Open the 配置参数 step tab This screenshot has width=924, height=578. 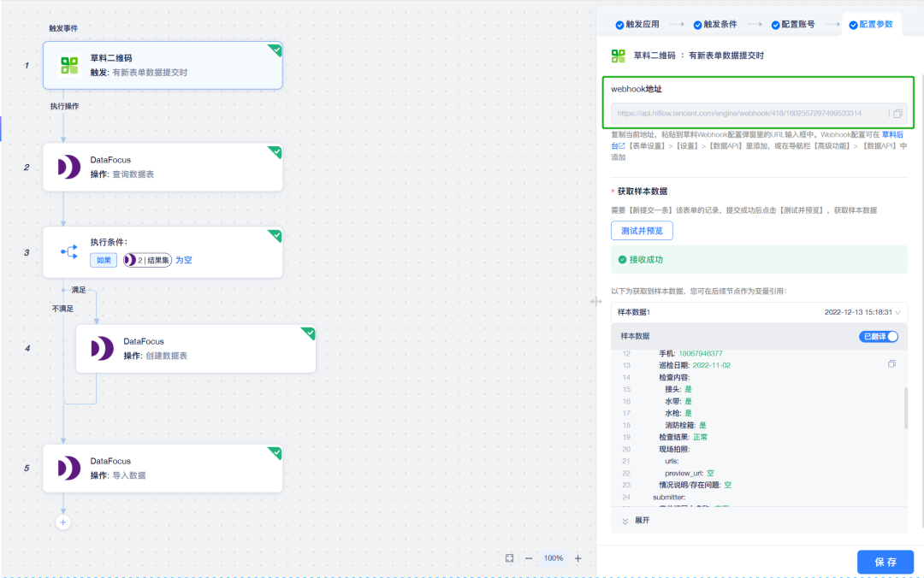click(x=871, y=24)
